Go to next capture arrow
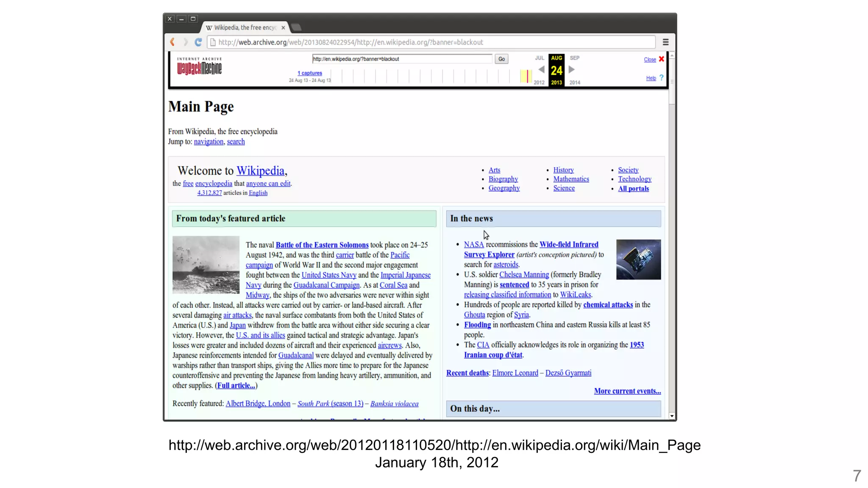 (x=571, y=69)
